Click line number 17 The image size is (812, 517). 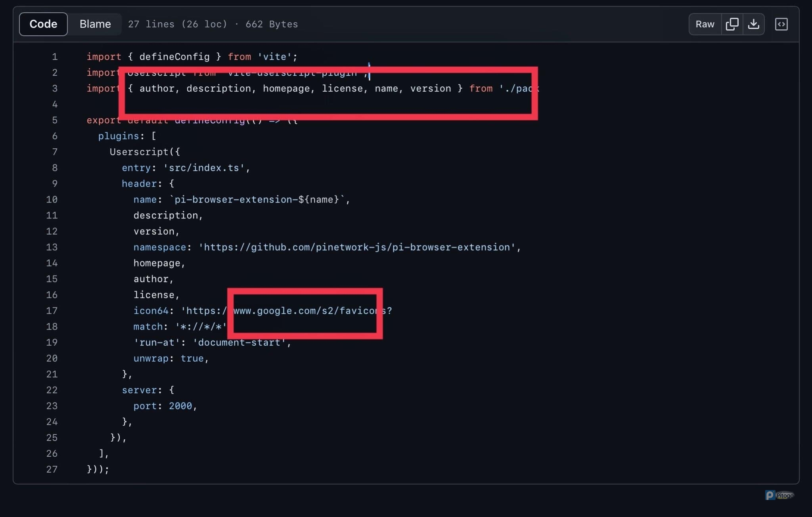pos(52,310)
